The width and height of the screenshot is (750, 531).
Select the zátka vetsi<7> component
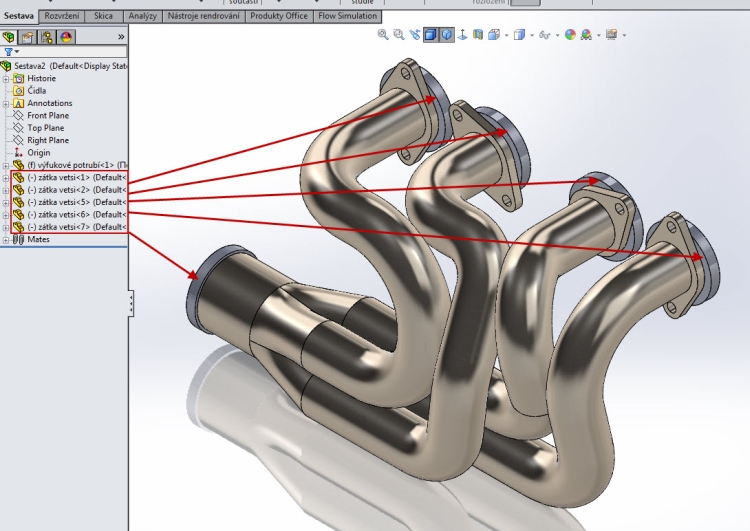tap(77, 227)
